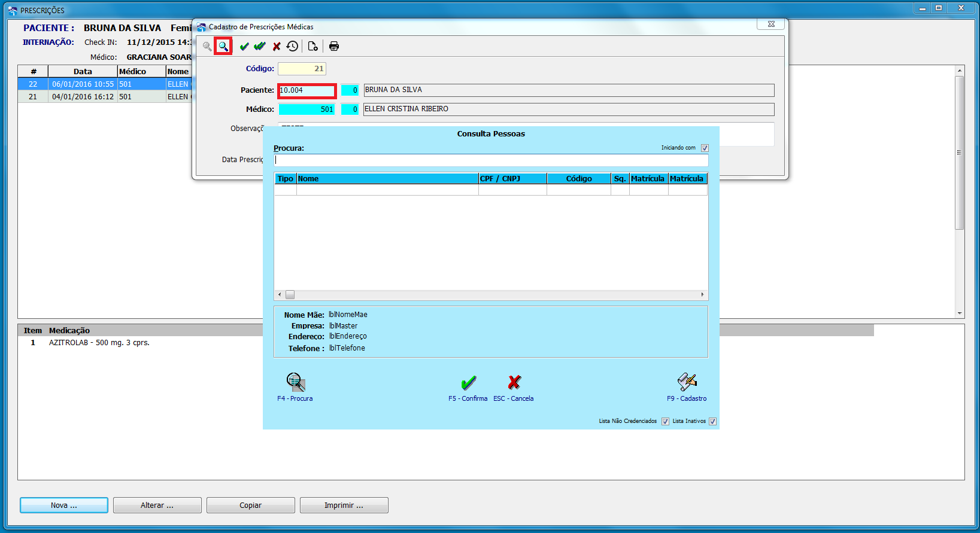
Task: Click vertical scrollbar up arrow of prescriptions list
Action: [960, 71]
